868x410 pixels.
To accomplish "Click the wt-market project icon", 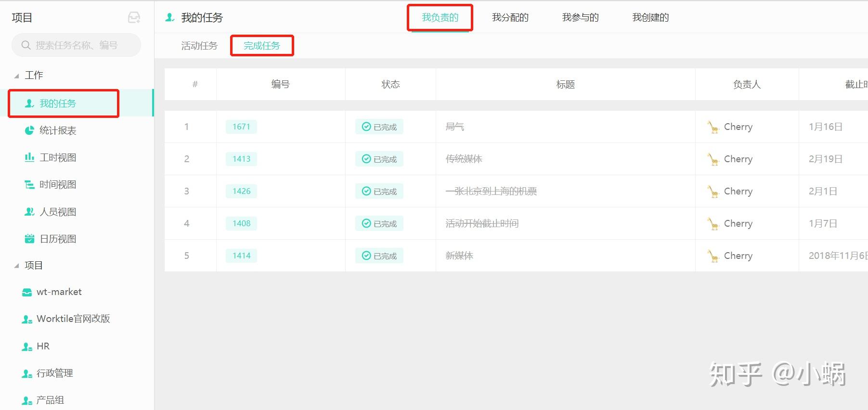I will 27,292.
